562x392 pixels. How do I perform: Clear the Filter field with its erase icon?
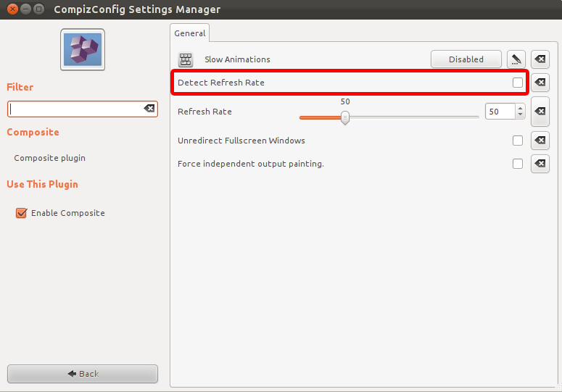click(x=149, y=109)
